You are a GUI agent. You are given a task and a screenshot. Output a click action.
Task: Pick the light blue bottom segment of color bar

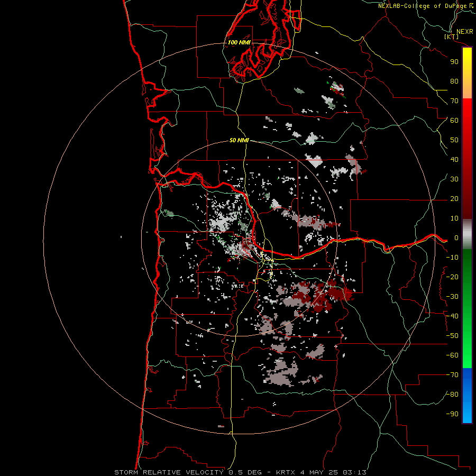point(467,413)
